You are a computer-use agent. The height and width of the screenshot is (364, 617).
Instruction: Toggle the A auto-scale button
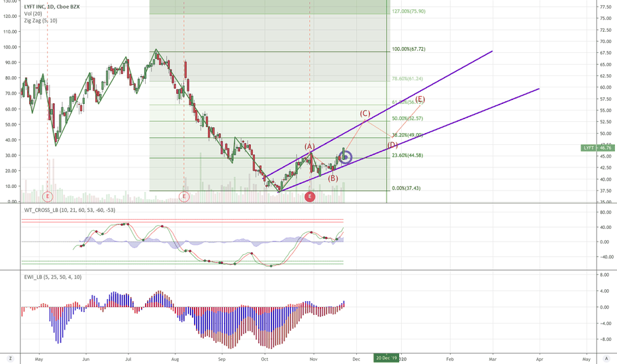(606, 359)
